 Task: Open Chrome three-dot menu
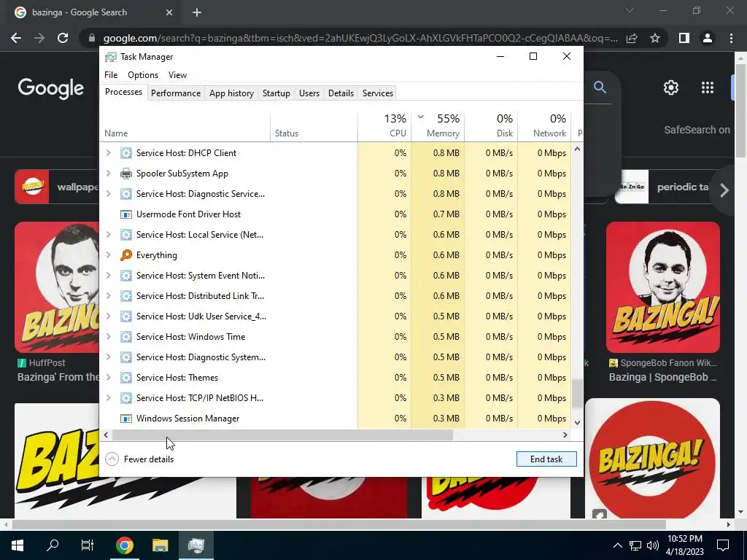(731, 38)
